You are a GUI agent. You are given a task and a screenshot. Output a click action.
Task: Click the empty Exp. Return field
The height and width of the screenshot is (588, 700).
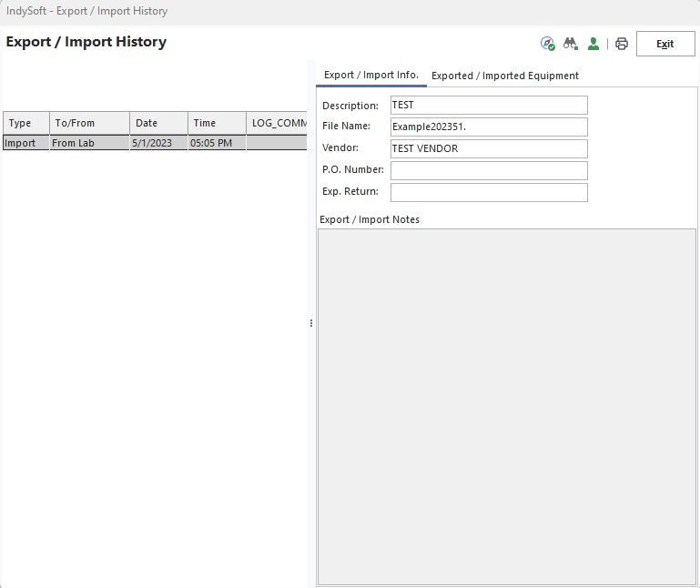click(x=489, y=192)
